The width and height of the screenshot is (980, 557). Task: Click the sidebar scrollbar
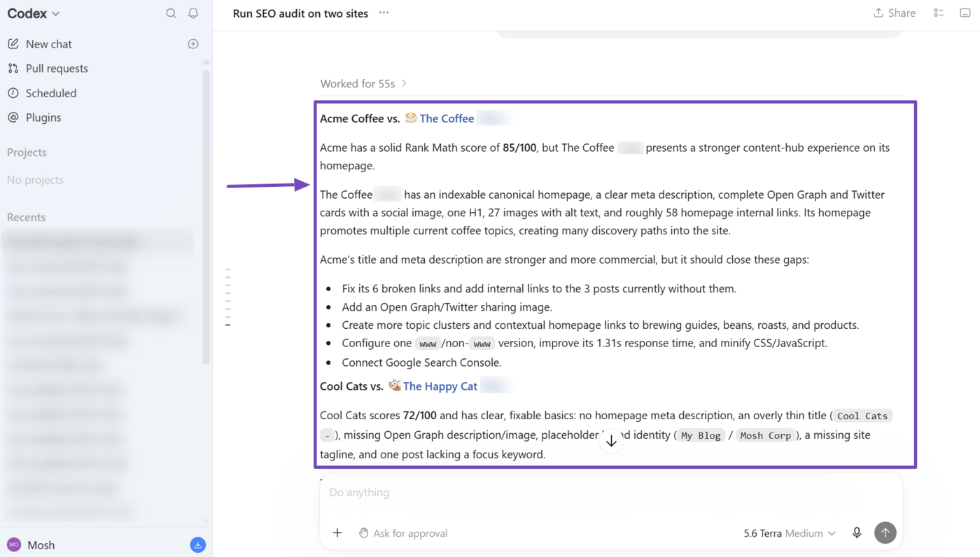click(x=206, y=217)
